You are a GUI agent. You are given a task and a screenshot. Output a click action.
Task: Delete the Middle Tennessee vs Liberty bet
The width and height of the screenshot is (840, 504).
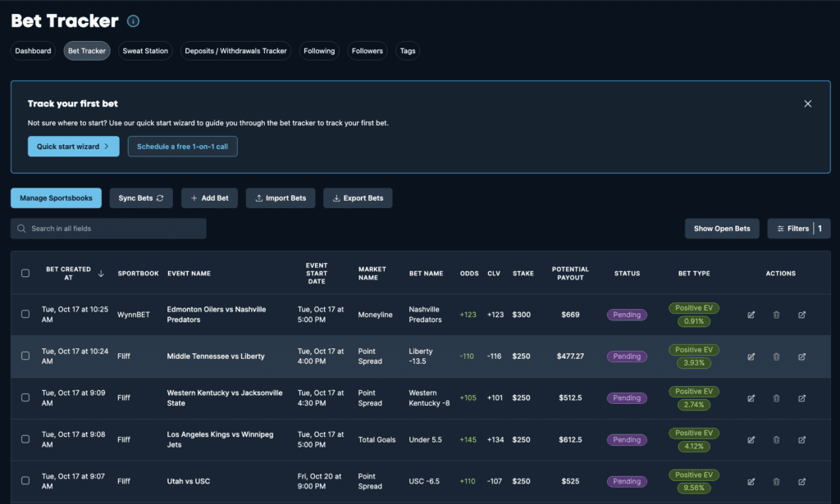[x=776, y=356]
